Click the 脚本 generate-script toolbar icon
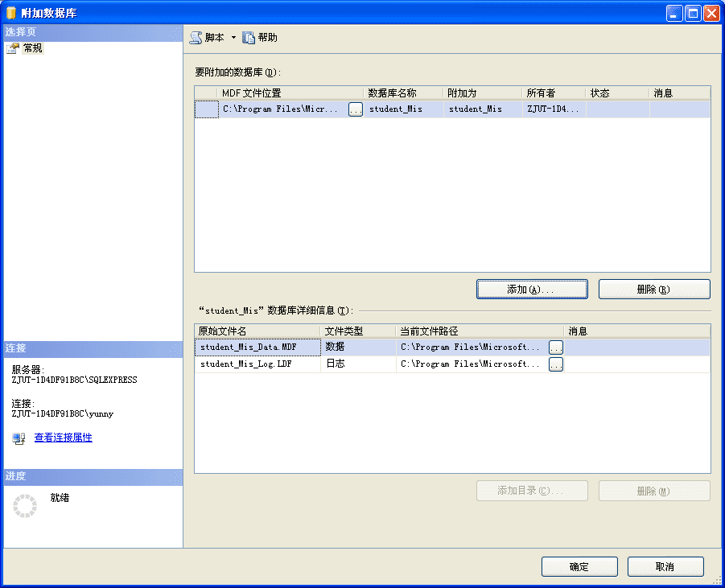This screenshot has height=588, width=725. 196,36
